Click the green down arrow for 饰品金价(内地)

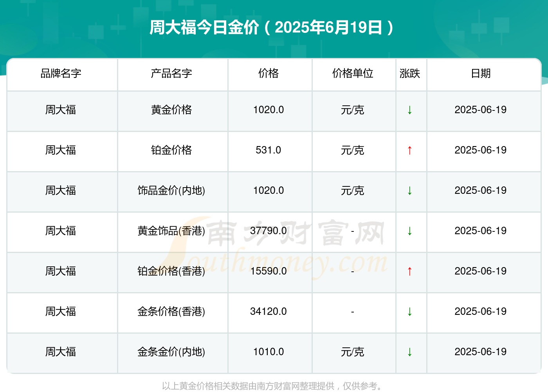409,191
